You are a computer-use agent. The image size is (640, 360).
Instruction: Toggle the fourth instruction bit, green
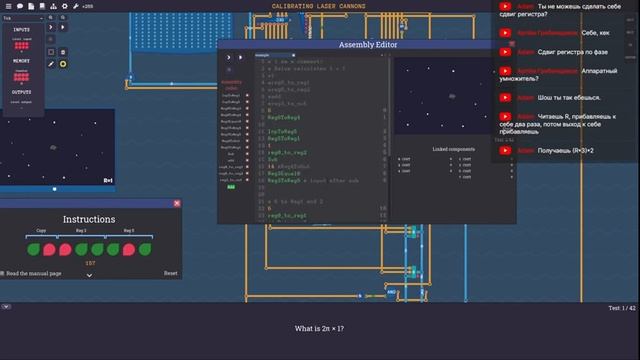click(x=81, y=249)
